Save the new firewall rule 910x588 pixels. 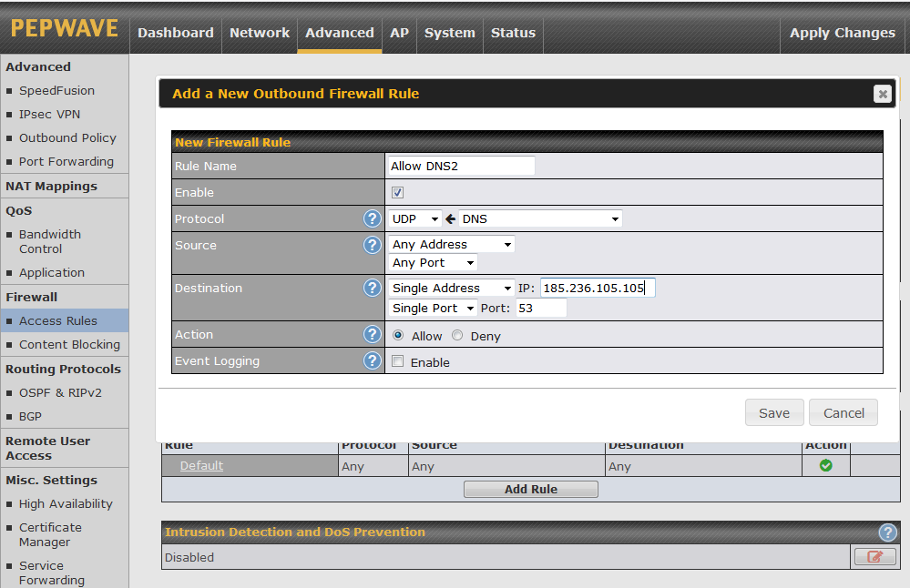click(774, 411)
